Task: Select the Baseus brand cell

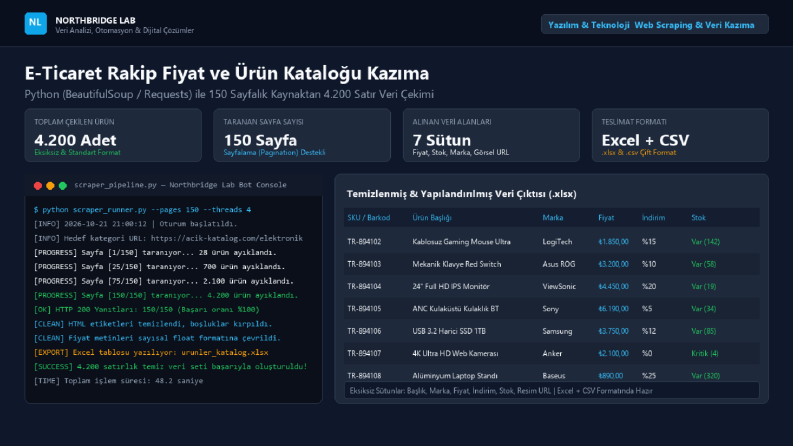Action: [554, 376]
